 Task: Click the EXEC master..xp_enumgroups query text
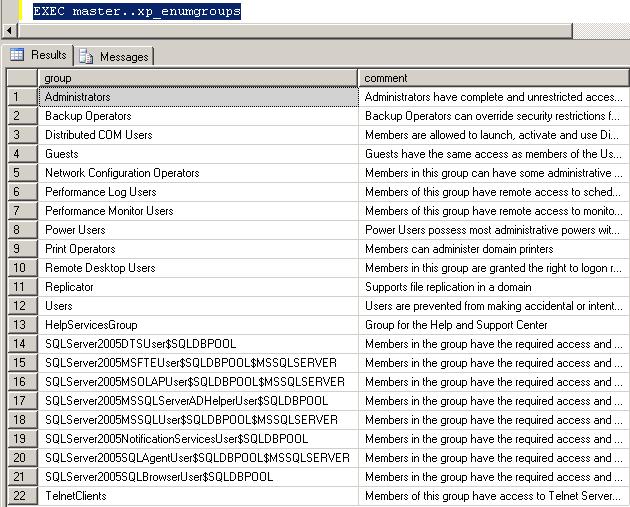[x=136, y=11]
